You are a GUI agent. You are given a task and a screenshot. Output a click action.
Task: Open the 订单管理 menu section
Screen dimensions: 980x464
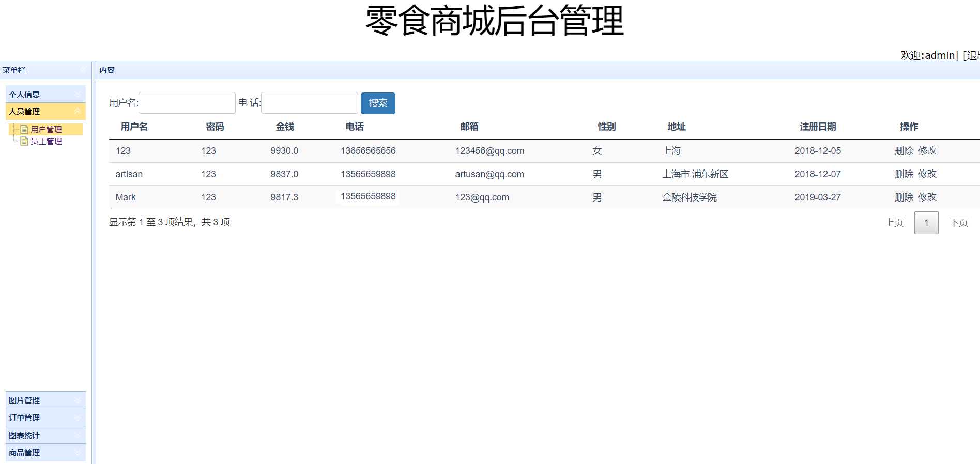[x=45, y=417]
